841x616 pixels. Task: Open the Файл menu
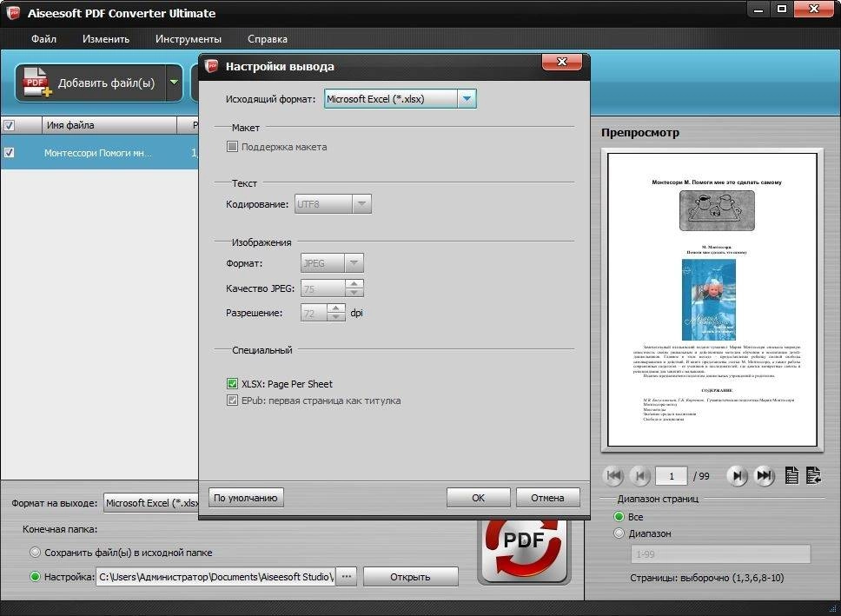tap(43, 38)
